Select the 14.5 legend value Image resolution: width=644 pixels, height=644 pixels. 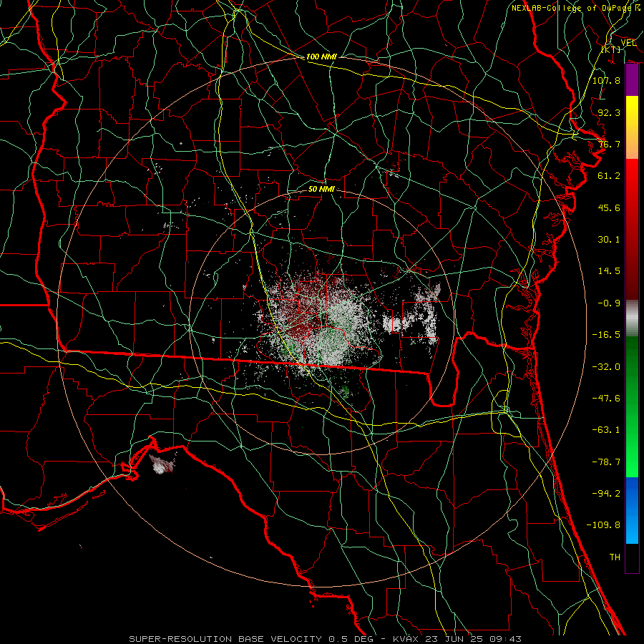[x=609, y=271]
